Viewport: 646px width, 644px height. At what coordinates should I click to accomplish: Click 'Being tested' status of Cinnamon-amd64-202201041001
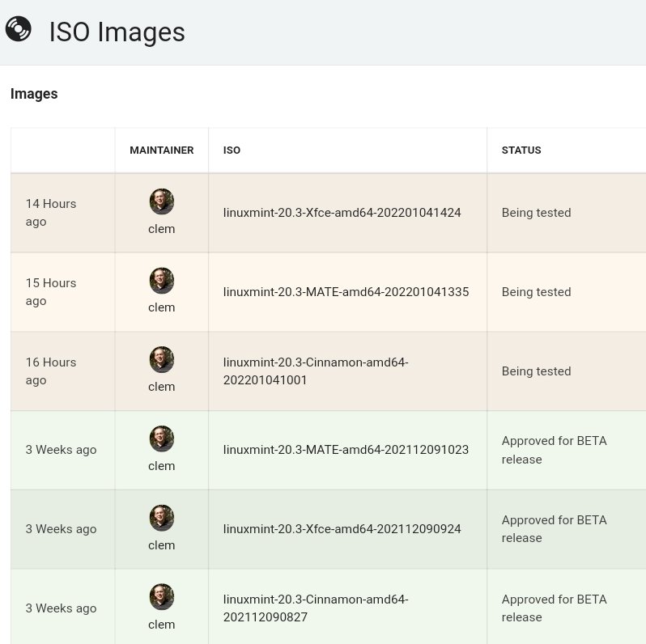537,371
